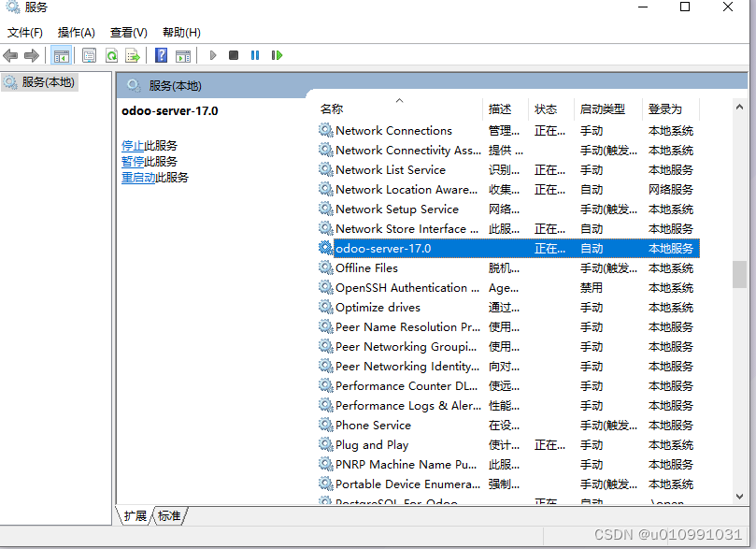The width and height of the screenshot is (756, 549).
Task: Sort by the 启动类型 column header
Action: coord(608,109)
